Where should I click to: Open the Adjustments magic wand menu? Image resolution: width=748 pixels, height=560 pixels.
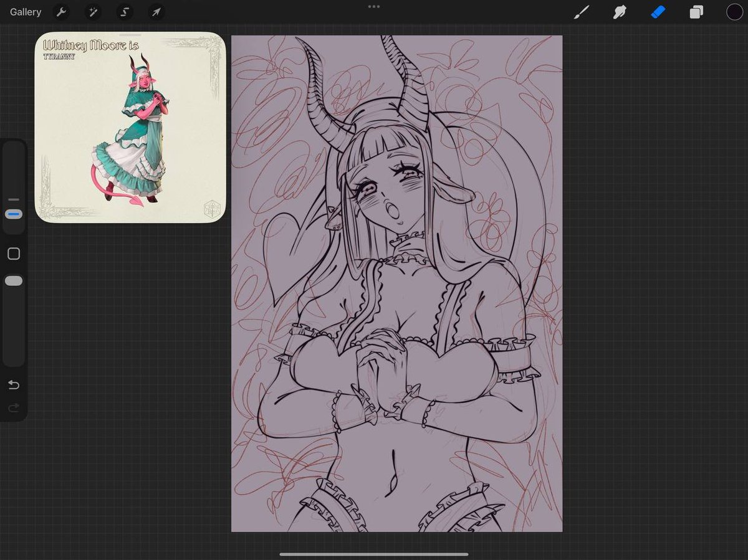click(x=93, y=12)
